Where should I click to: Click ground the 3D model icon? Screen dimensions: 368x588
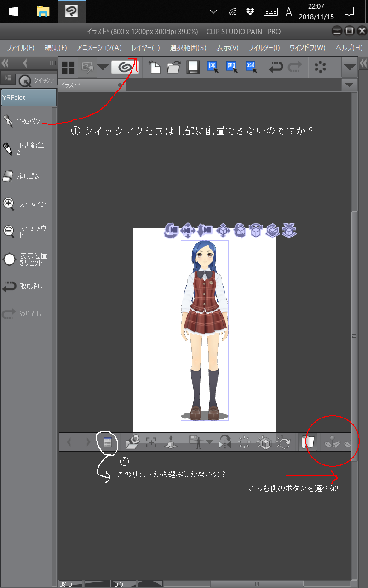171,442
